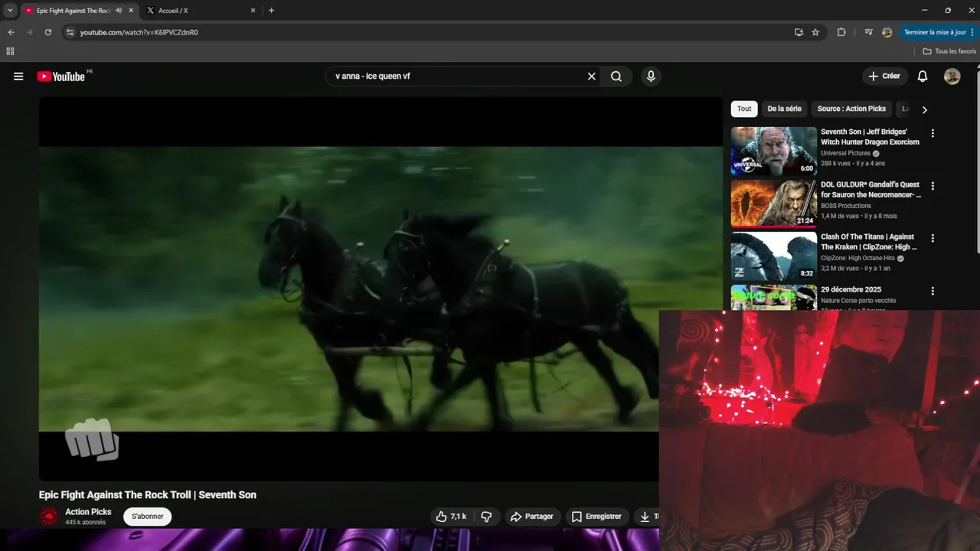Open DOL GULDUR Gandalf's Quest thumbnail
This screenshot has height=551, width=980.
(x=774, y=204)
